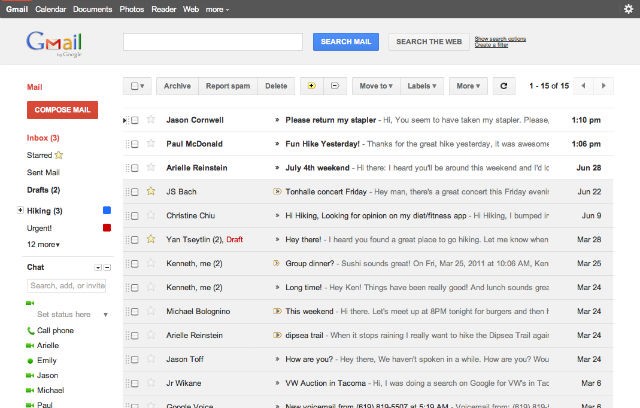This screenshot has width=640, height=408.
Task: Open Documents in the top bar
Action: click(93, 9)
